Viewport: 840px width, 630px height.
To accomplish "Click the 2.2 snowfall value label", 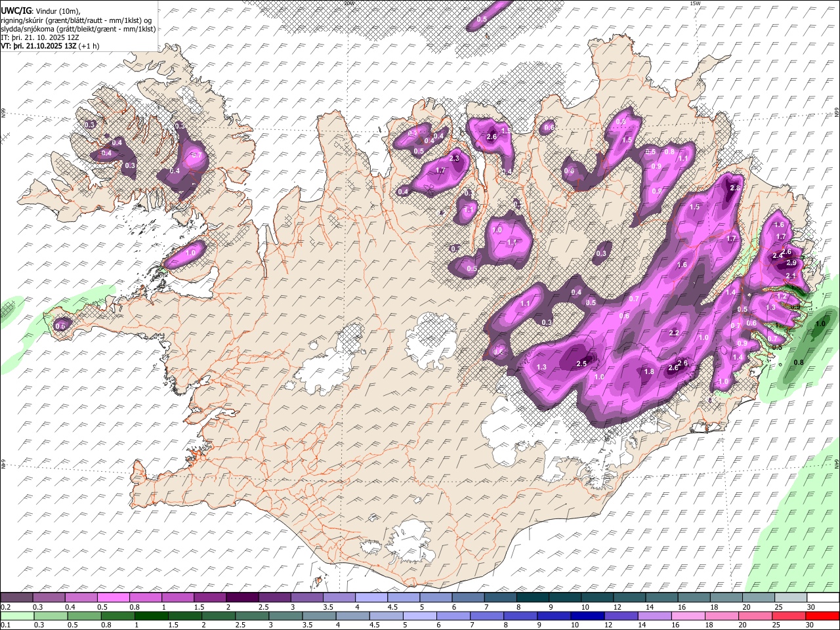I will tap(673, 333).
